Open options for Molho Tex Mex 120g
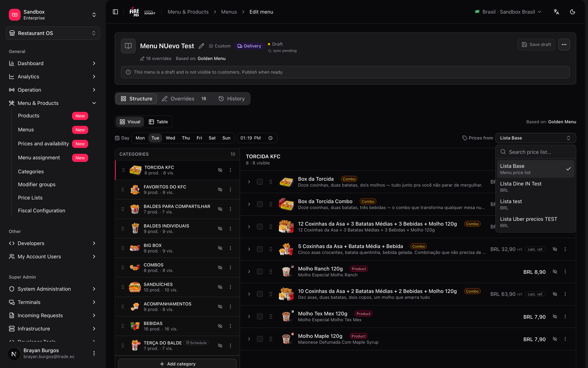 click(565, 316)
